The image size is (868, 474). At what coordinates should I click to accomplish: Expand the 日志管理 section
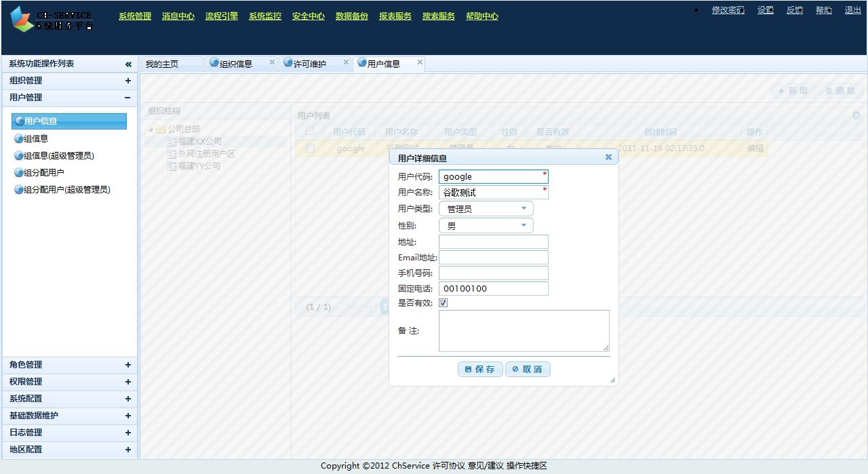coord(127,433)
